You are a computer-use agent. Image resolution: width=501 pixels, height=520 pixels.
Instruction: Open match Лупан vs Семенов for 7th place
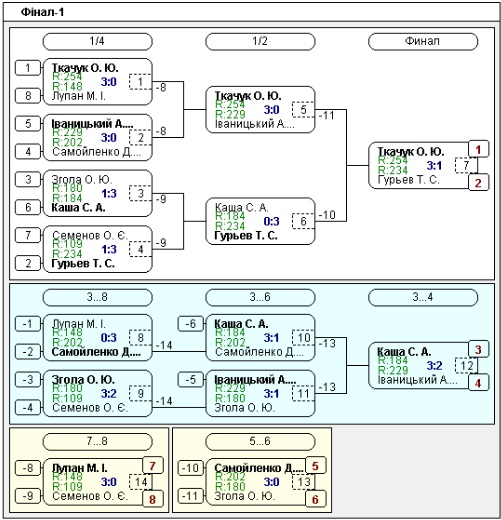[97, 482]
